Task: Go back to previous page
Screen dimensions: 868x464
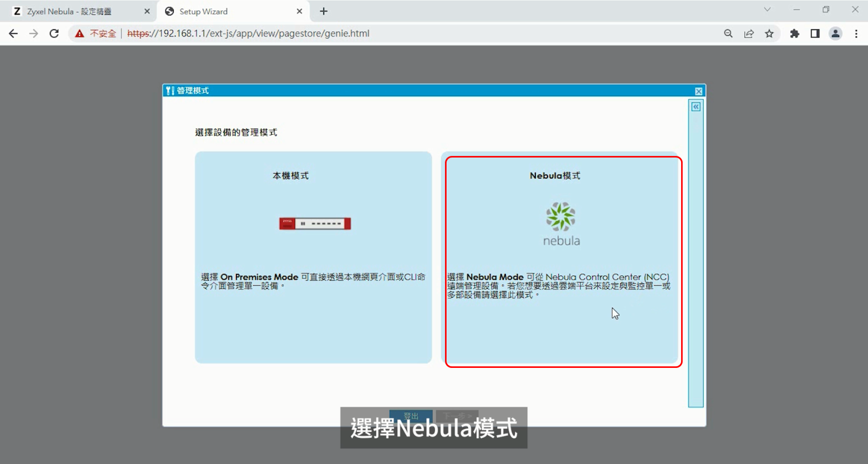Action: click(x=13, y=33)
